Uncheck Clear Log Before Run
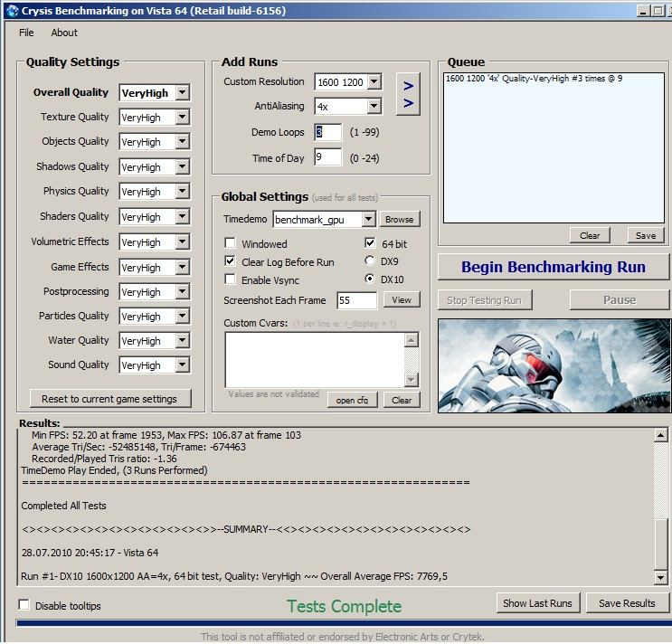The height and width of the screenshot is (644, 672). click(230, 261)
